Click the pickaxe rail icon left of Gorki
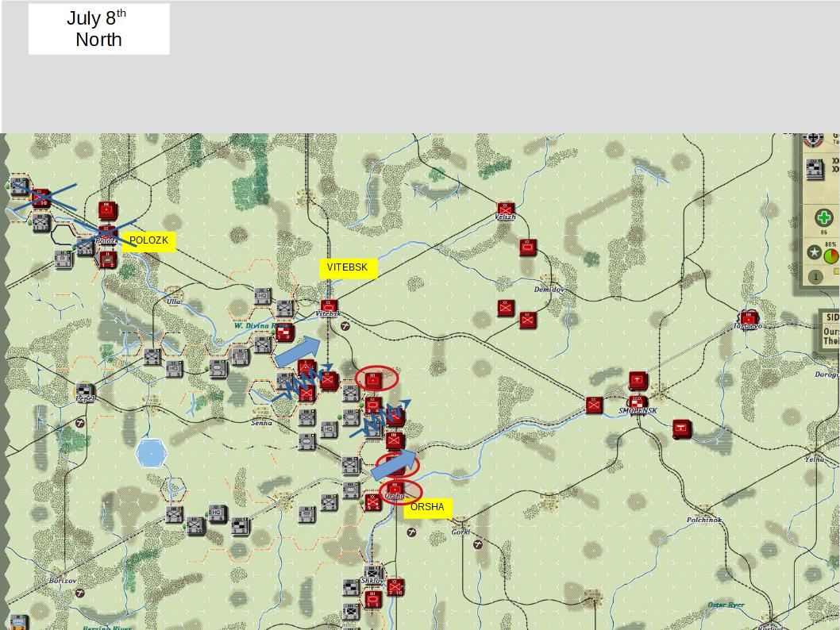This screenshot has width=840, height=630. 411,532
